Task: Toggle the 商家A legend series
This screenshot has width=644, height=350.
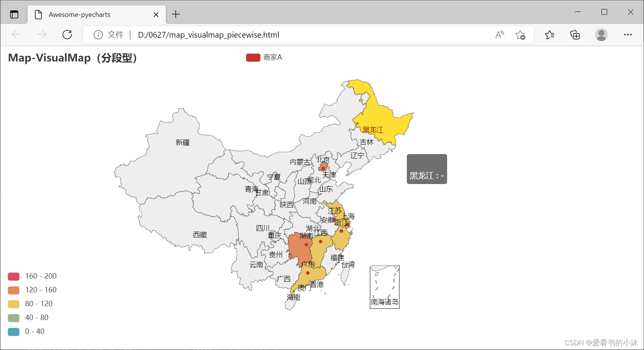Action: 264,57
